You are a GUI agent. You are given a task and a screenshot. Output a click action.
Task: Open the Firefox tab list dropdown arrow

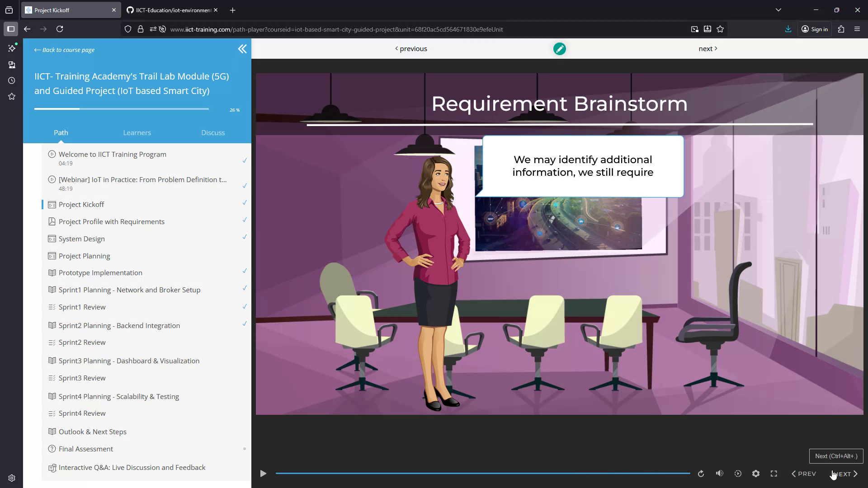(778, 9)
